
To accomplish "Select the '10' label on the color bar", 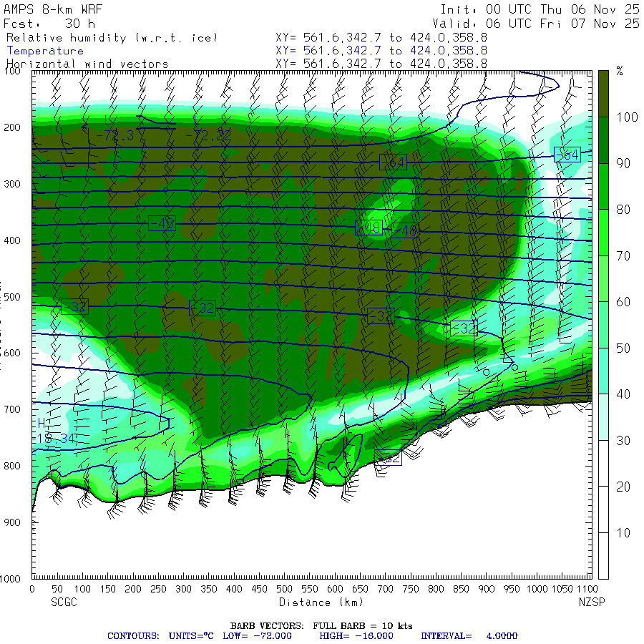I will coord(623,533).
